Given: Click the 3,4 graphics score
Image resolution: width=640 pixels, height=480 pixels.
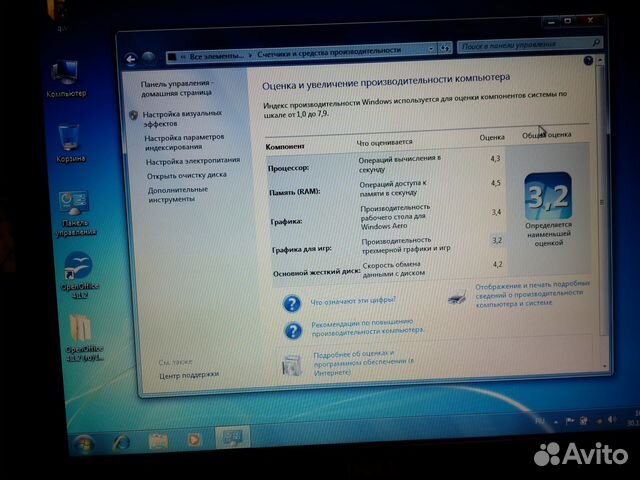Looking at the screenshot, I should [496, 212].
